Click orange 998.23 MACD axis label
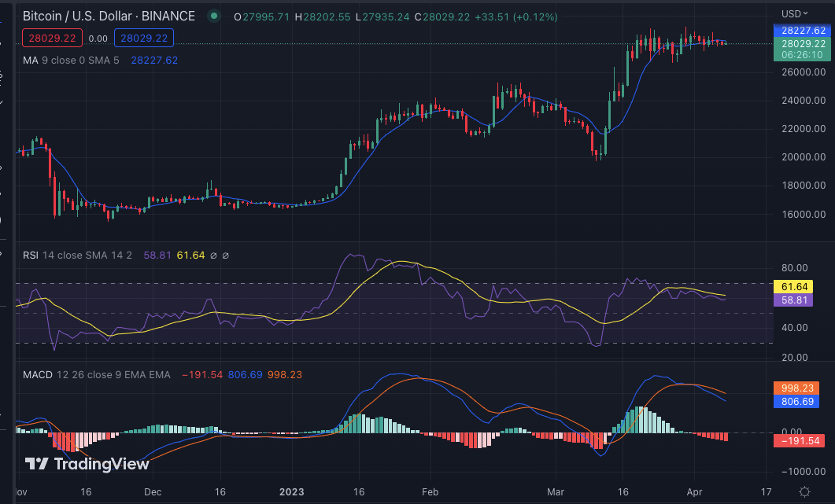This screenshot has height=504, width=835. coord(796,388)
